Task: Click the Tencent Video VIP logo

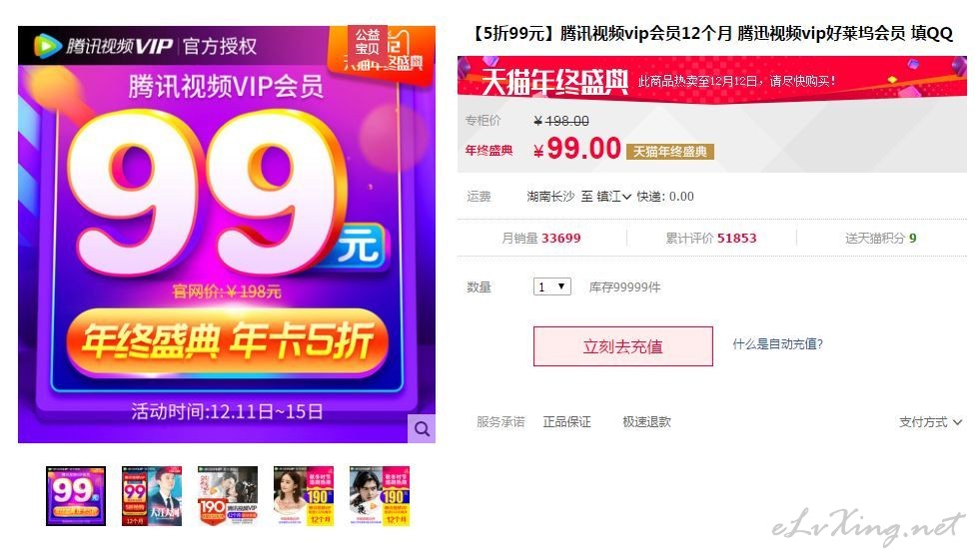Action: (103, 46)
